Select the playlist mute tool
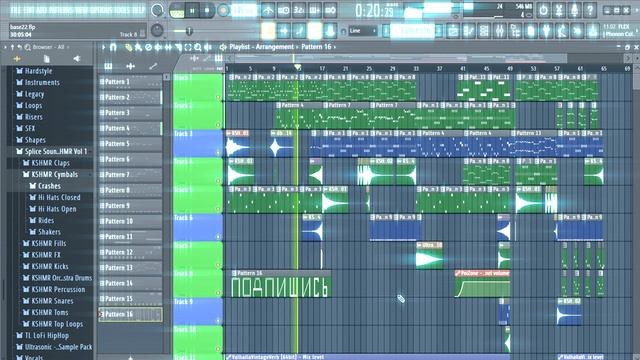Image resolution: width=640 pixels, height=360 pixels. 158,48
